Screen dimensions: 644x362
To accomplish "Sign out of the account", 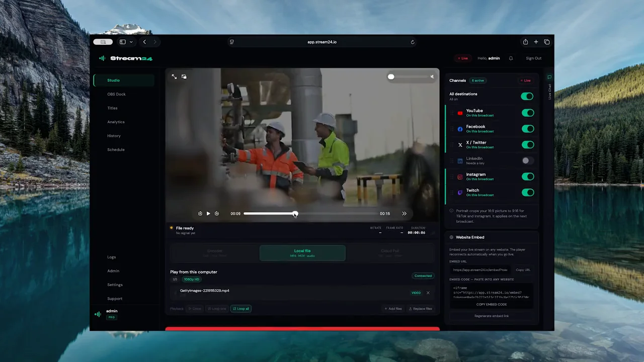I will pos(534,58).
